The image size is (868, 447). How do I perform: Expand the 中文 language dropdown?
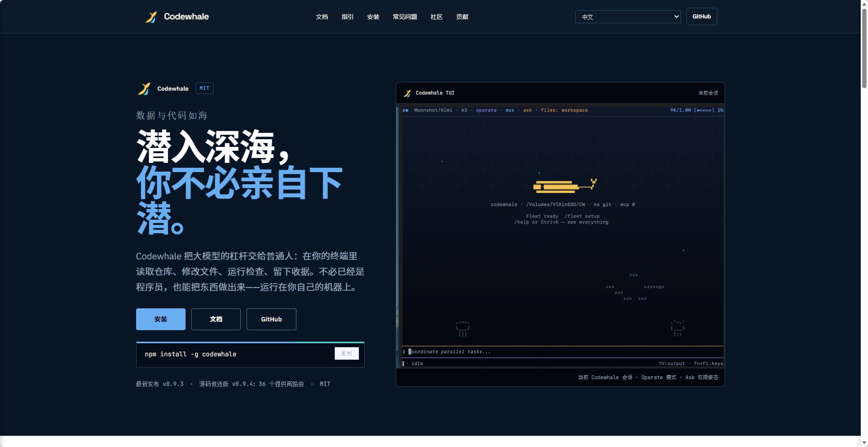pyautogui.click(x=628, y=17)
